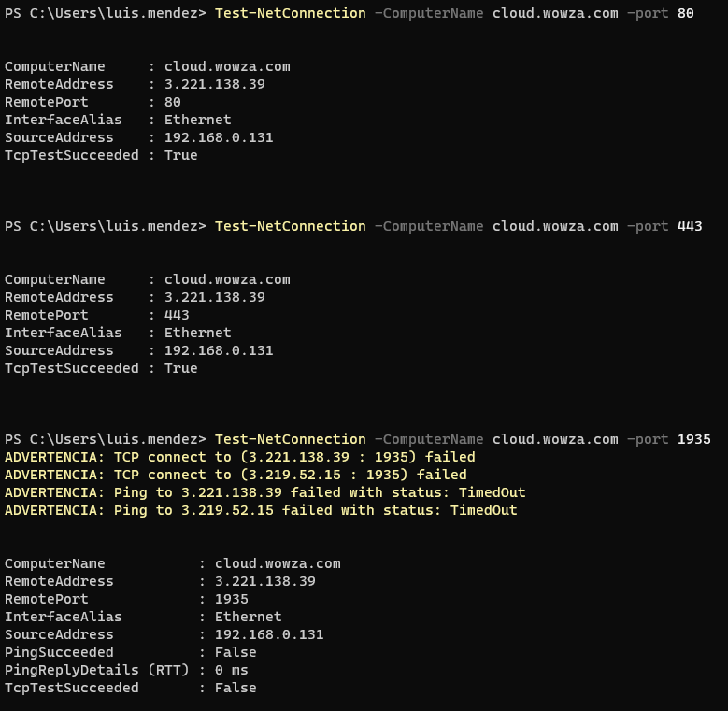Image resolution: width=728 pixels, height=711 pixels.
Task: Click the third prompt PS C:\Users\luis.mendez>
Action: pyautogui.click(x=105, y=439)
